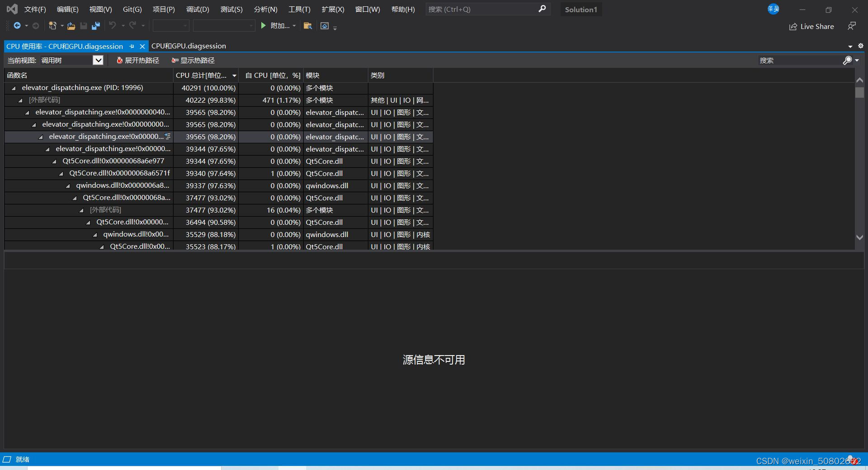
Task: Sort by the CPU 总计 column header
Action: [x=206, y=76]
